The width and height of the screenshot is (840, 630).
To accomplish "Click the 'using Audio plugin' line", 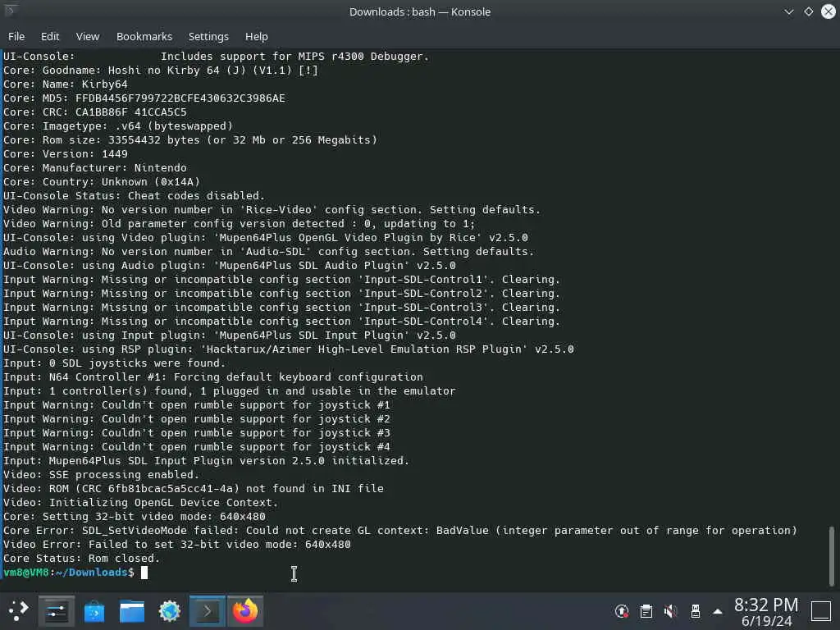I will pos(230,266).
